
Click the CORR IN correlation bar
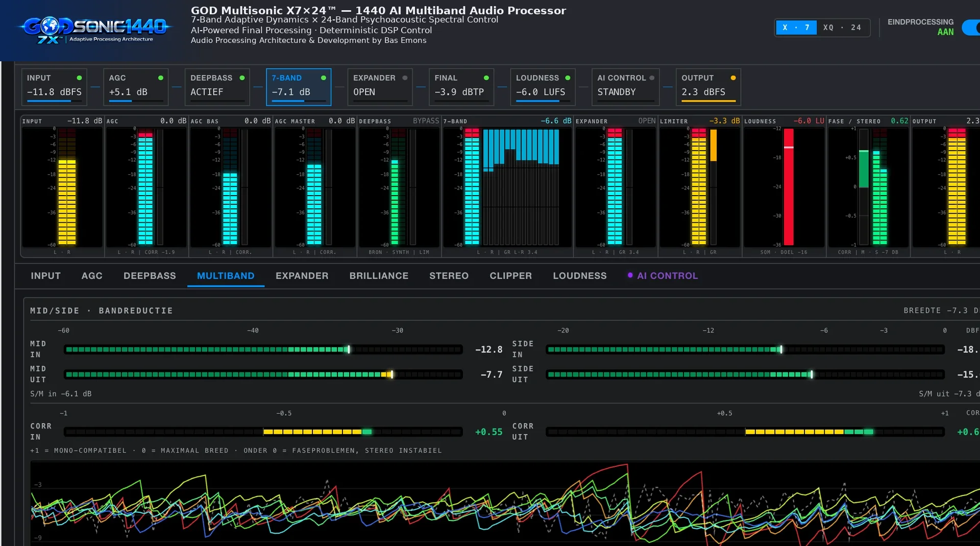(x=263, y=432)
